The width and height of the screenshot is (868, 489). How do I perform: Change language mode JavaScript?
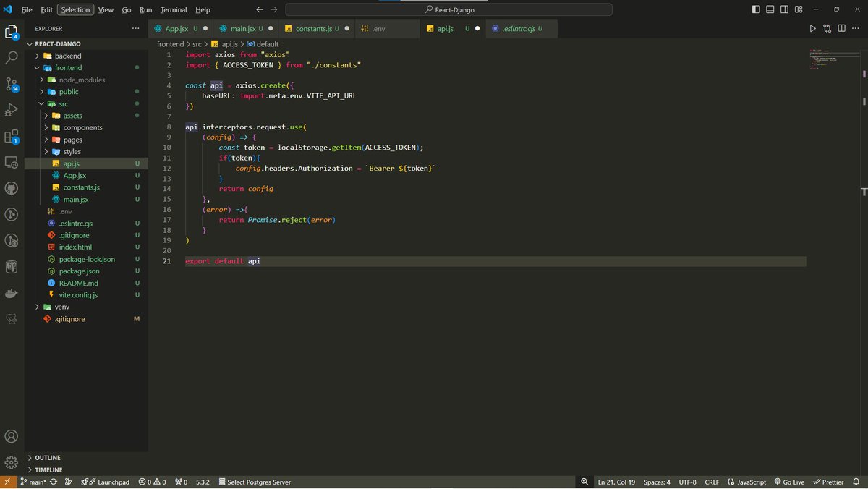point(747,482)
